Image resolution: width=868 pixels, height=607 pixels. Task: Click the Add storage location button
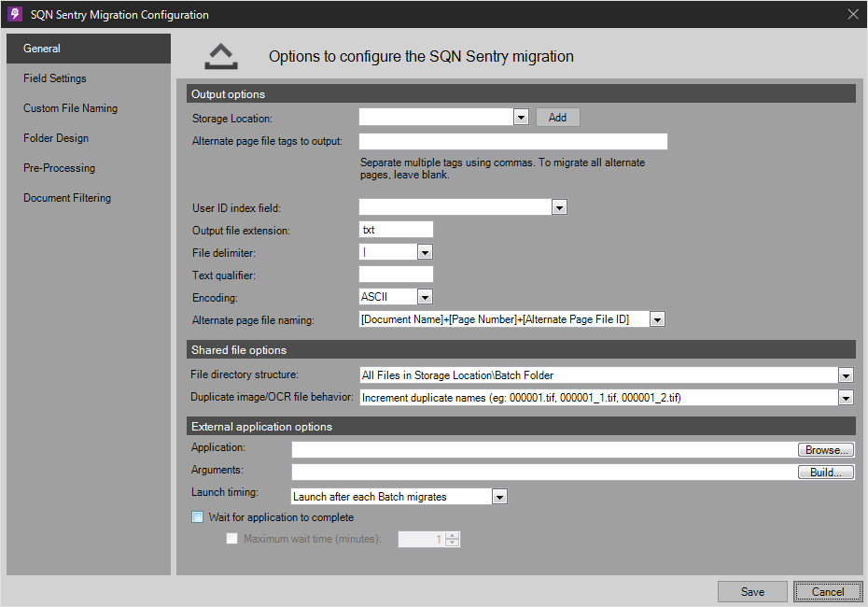pos(557,118)
